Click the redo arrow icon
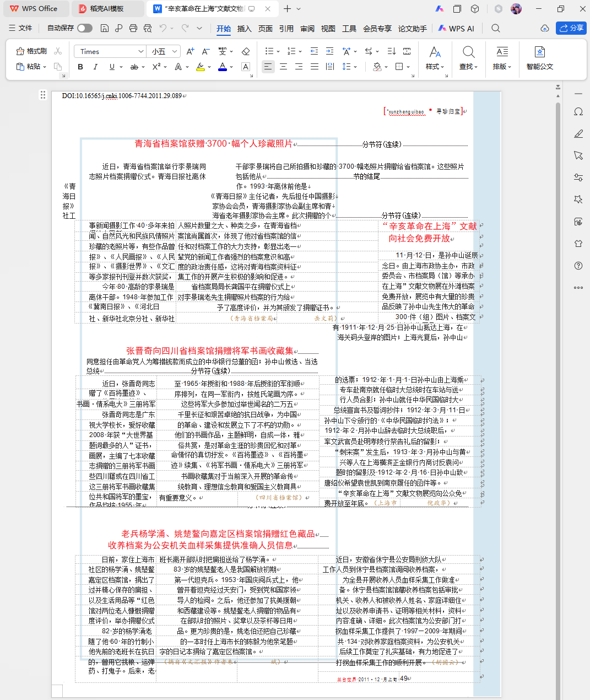The width and height of the screenshot is (590, 700). [185, 28]
